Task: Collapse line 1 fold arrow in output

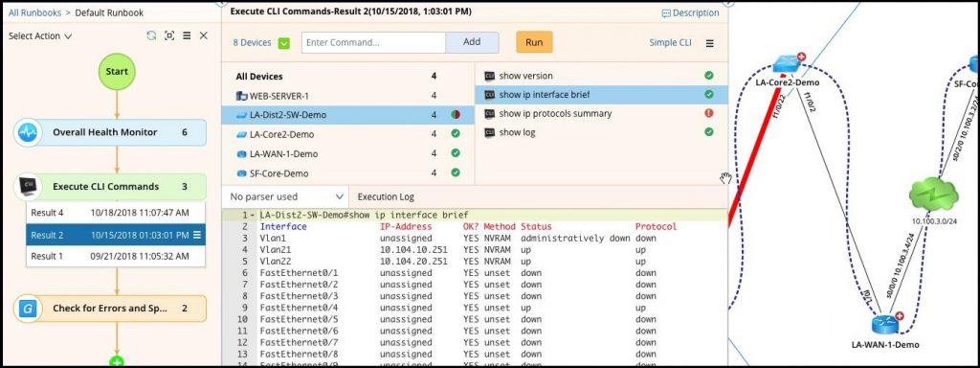Action: tap(252, 216)
